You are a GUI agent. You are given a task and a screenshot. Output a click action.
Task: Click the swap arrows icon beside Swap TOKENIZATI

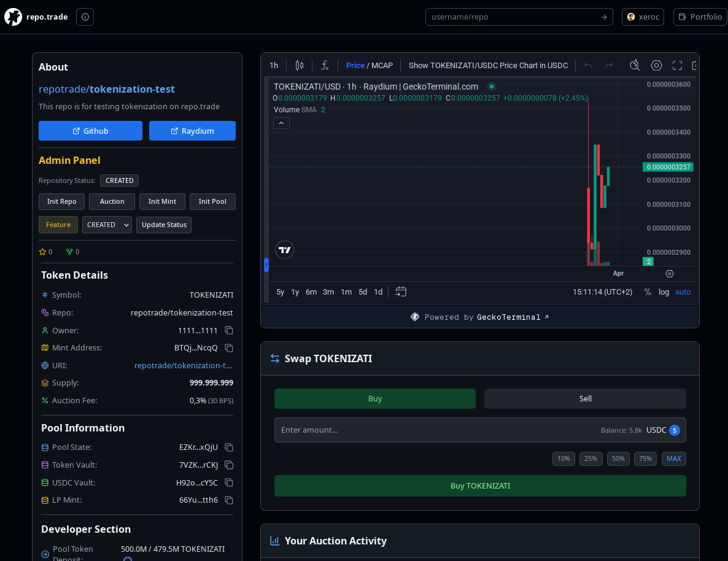tap(275, 358)
